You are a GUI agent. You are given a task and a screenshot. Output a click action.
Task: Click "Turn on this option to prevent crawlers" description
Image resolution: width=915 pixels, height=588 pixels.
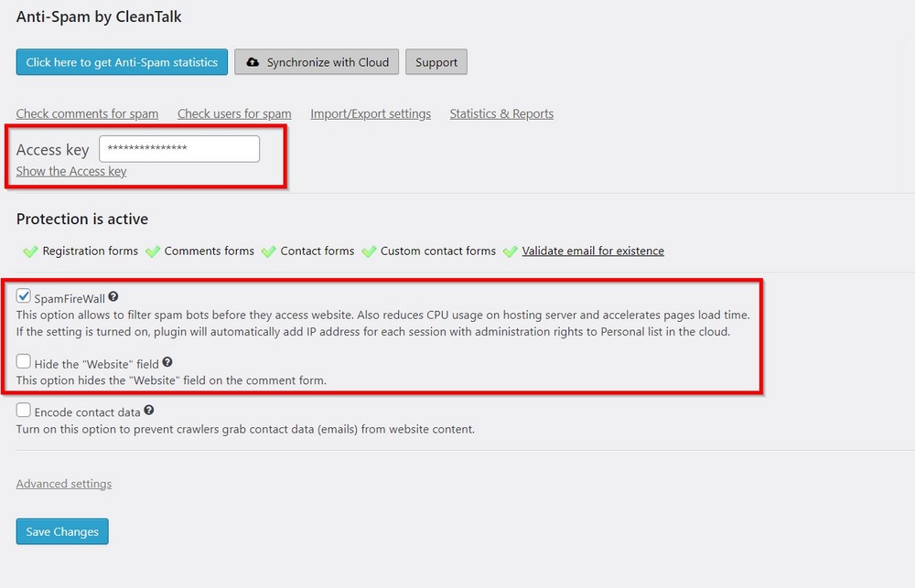coord(245,429)
